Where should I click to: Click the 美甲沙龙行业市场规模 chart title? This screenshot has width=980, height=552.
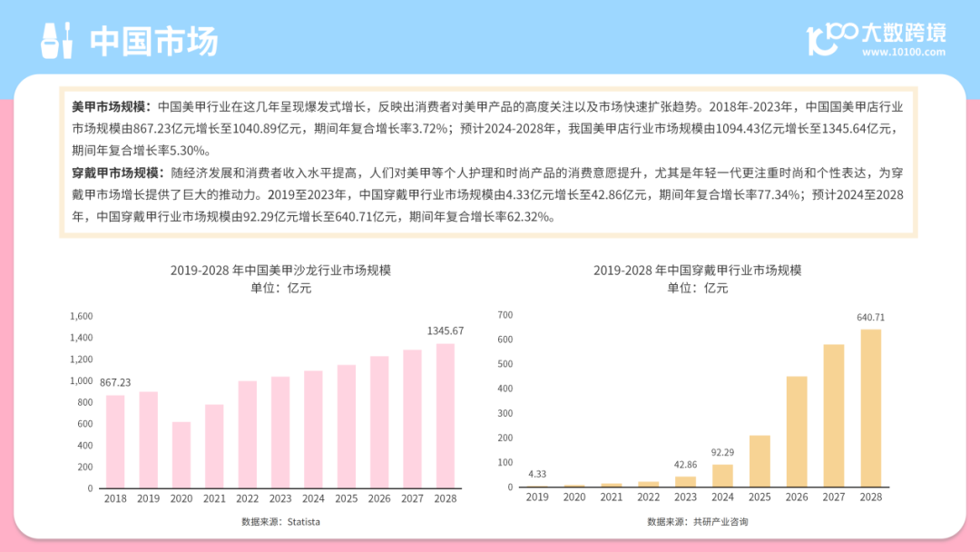[x=280, y=270]
